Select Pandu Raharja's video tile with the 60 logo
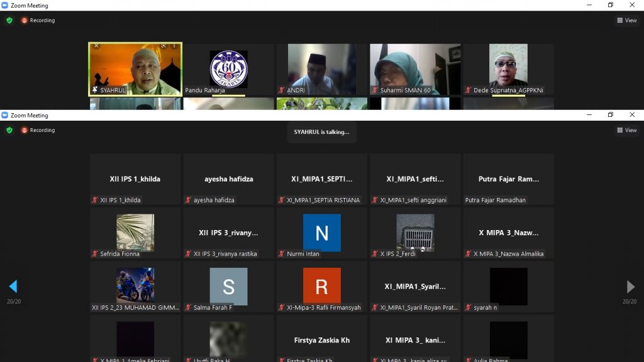 pyautogui.click(x=228, y=68)
